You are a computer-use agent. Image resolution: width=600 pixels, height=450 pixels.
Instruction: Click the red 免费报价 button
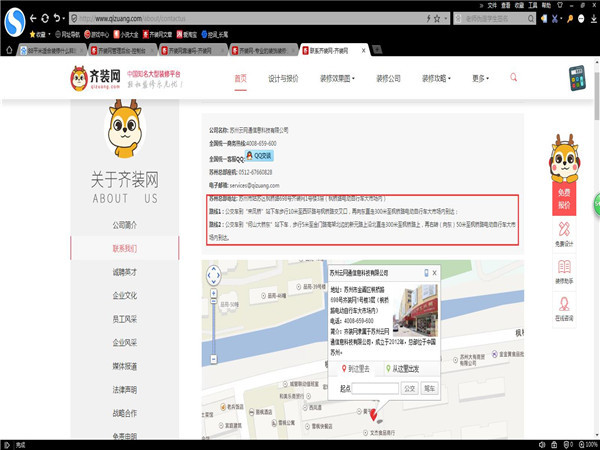(564, 199)
